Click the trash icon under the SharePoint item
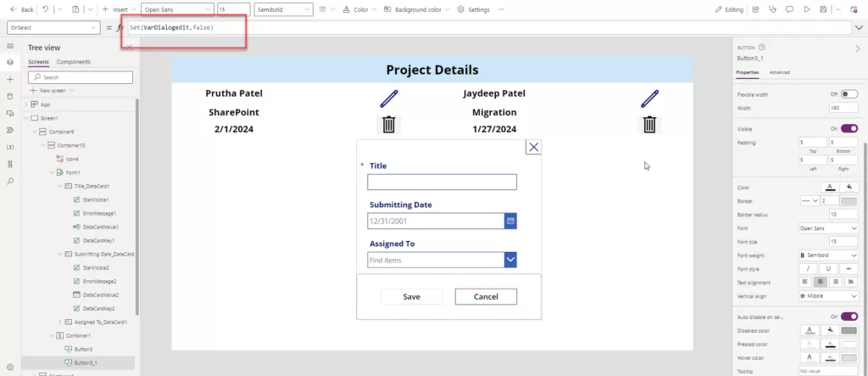This screenshot has width=868, height=376. (x=389, y=125)
